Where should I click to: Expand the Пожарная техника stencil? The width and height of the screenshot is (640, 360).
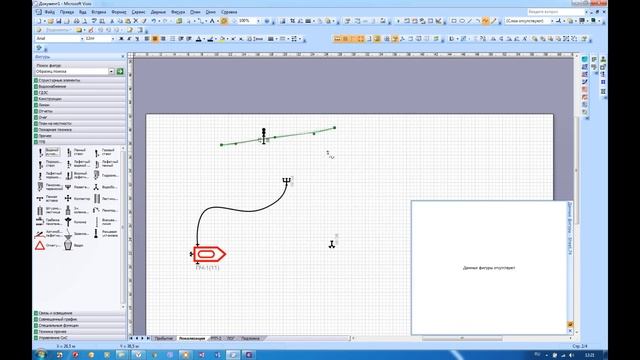coord(80,130)
